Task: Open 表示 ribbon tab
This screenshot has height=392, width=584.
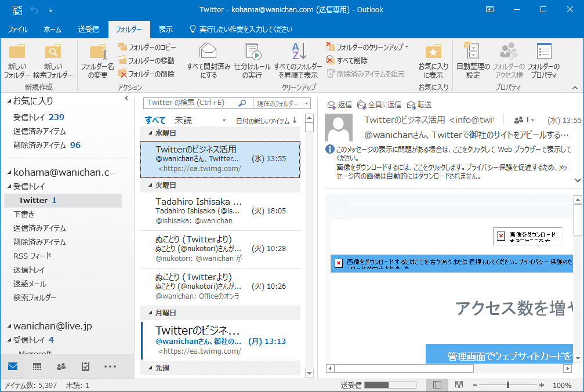Action: coord(165,29)
